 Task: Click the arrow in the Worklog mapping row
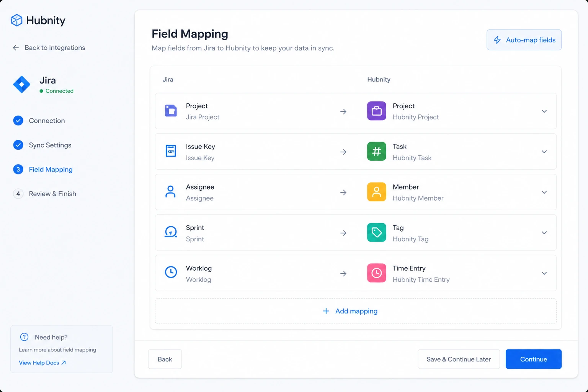343,274
